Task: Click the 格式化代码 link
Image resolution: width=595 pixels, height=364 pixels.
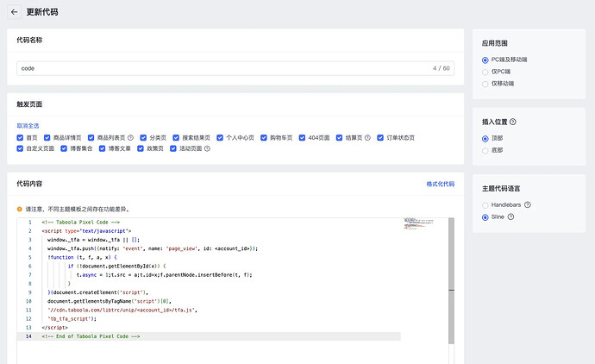Action: click(440, 184)
